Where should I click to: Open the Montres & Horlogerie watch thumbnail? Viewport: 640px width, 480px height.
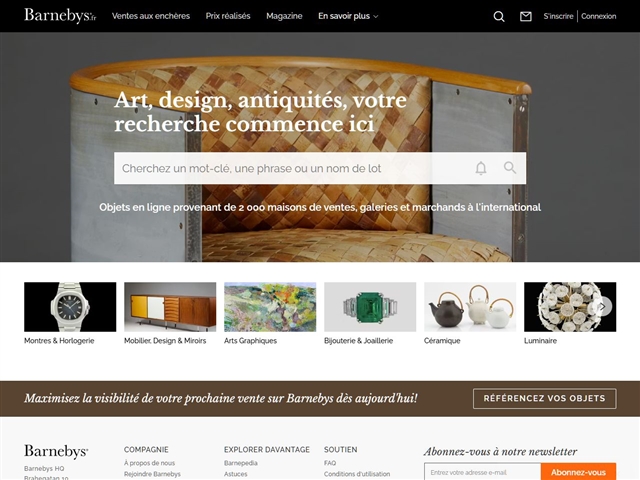(x=70, y=307)
